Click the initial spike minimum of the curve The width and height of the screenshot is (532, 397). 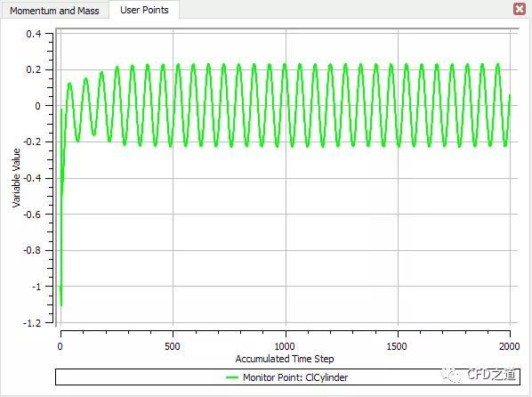(x=61, y=305)
